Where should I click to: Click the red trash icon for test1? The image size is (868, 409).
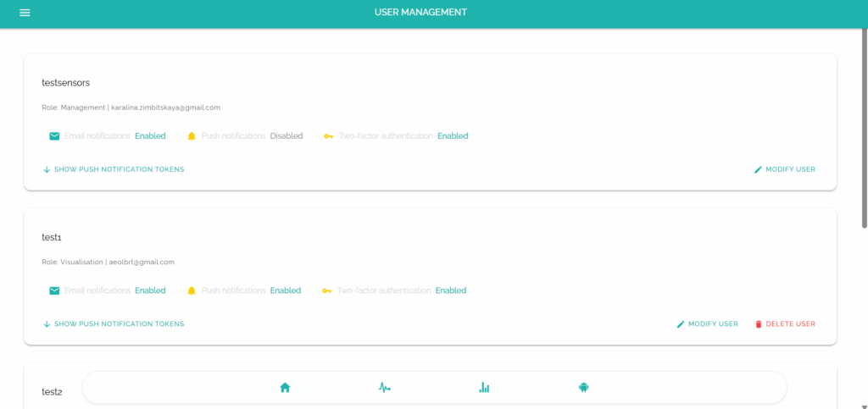pyautogui.click(x=759, y=324)
